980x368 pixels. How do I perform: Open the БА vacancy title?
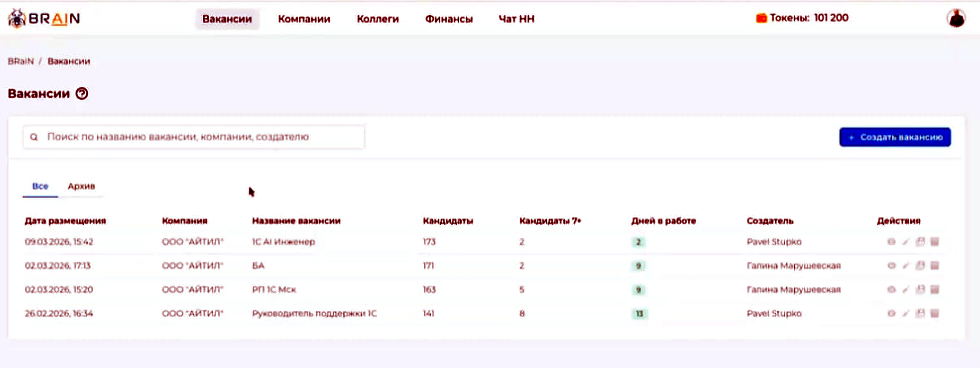pos(258,266)
